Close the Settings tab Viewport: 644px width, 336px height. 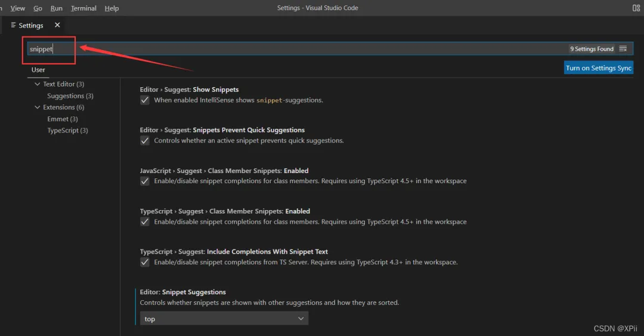click(57, 25)
